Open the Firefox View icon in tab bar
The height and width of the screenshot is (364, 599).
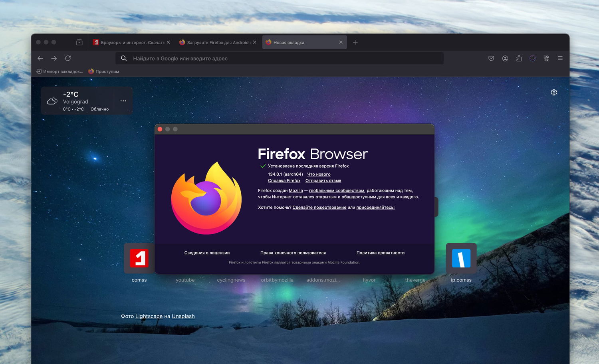[x=79, y=42]
